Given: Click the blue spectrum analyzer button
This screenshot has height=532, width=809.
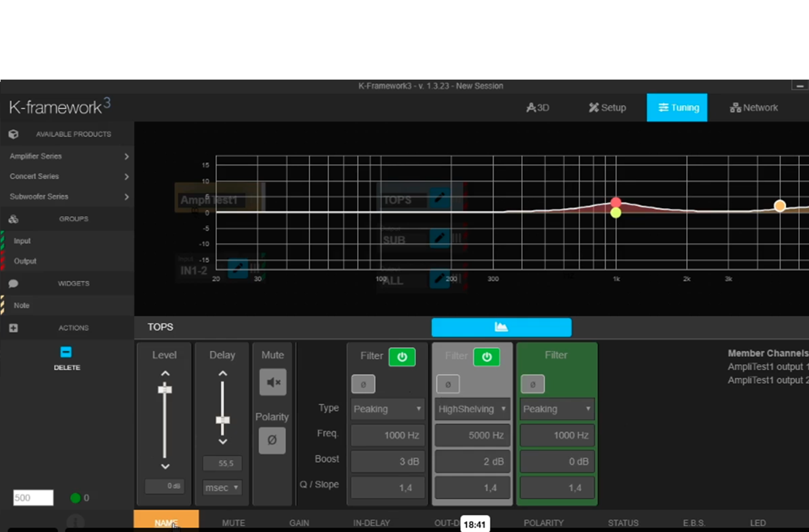Looking at the screenshot, I should 501,327.
